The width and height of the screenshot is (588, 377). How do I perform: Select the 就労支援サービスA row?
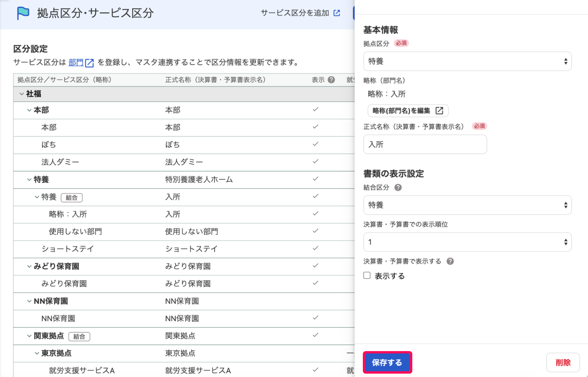coord(184,370)
